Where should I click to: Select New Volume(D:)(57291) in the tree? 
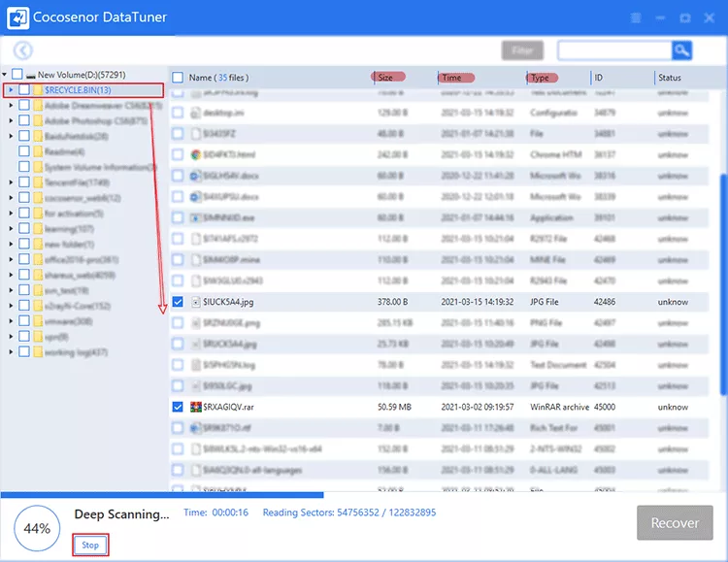click(82, 75)
